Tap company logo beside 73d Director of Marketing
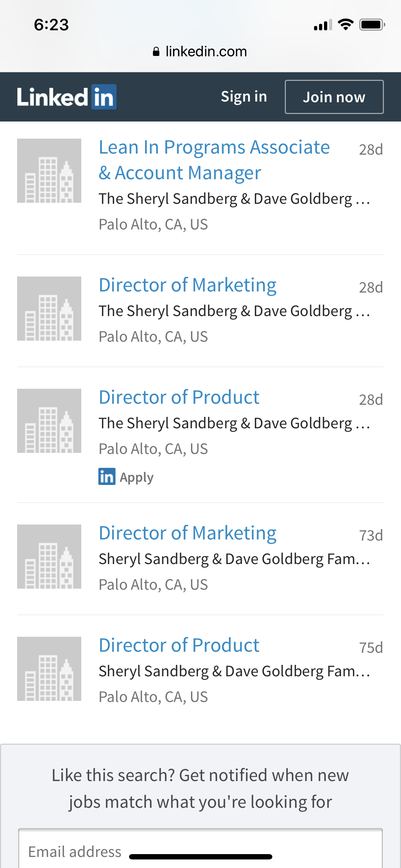Viewport: 401px width, 868px height. tap(49, 557)
